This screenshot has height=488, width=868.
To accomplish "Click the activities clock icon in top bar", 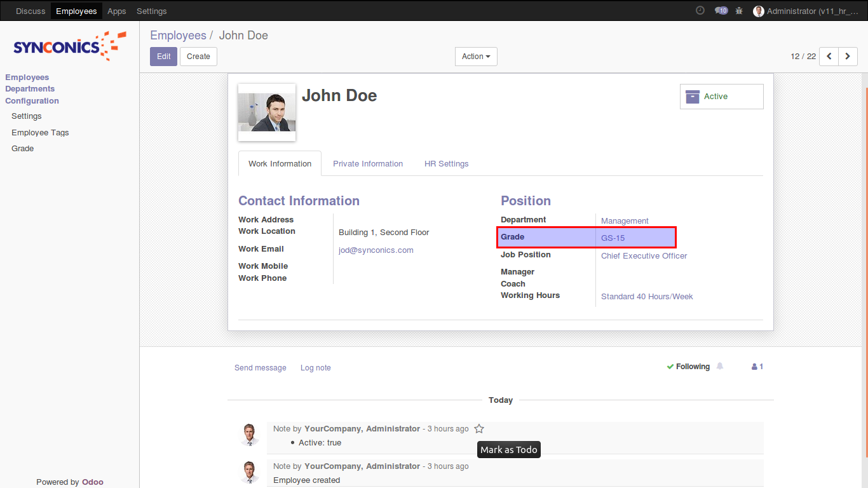I will tap(700, 11).
